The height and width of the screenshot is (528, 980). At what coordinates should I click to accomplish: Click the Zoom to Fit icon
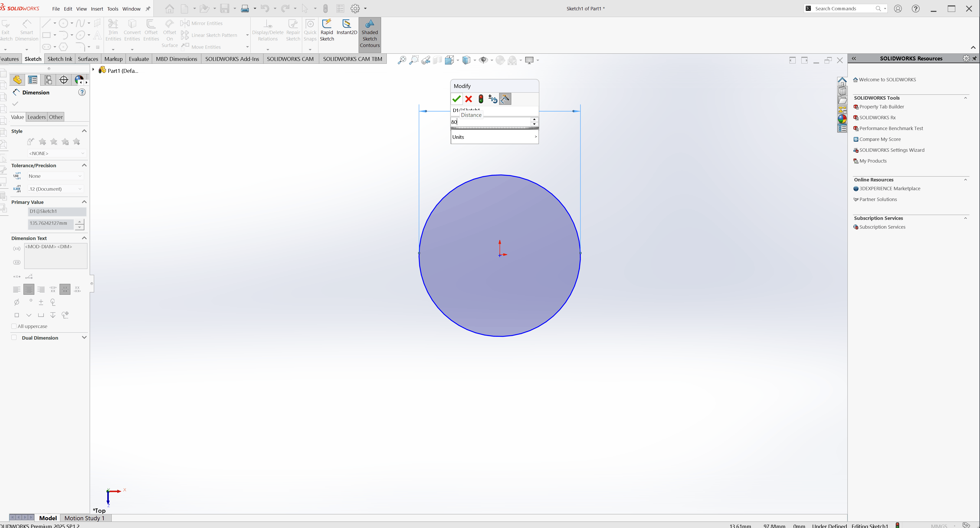[x=402, y=60]
